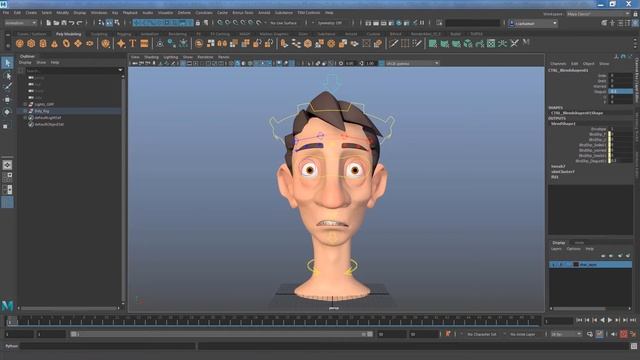
Task: Open the File menu
Action: point(6,13)
